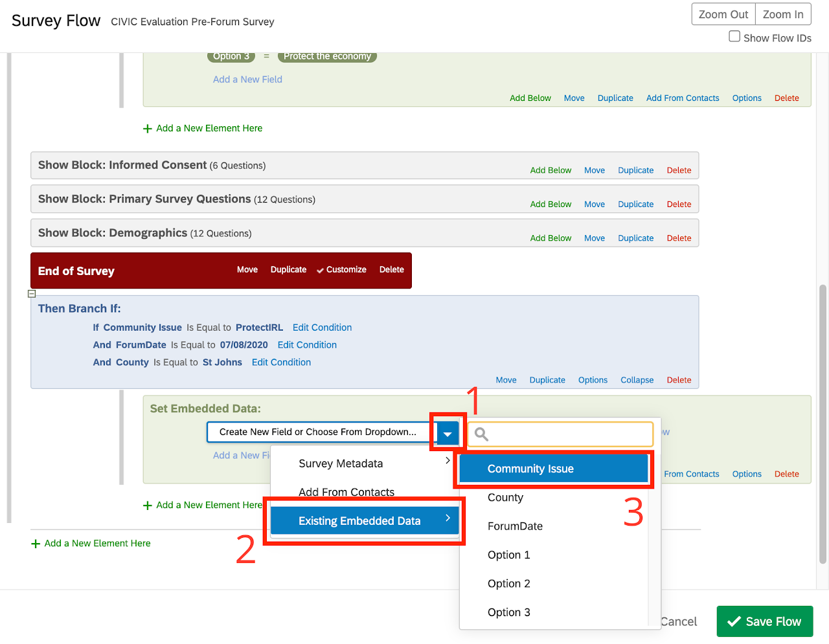Image resolution: width=829 pixels, height=644 pixels.
Task: Edit Condition for the County rule
Action: click(x=281, y=362)
